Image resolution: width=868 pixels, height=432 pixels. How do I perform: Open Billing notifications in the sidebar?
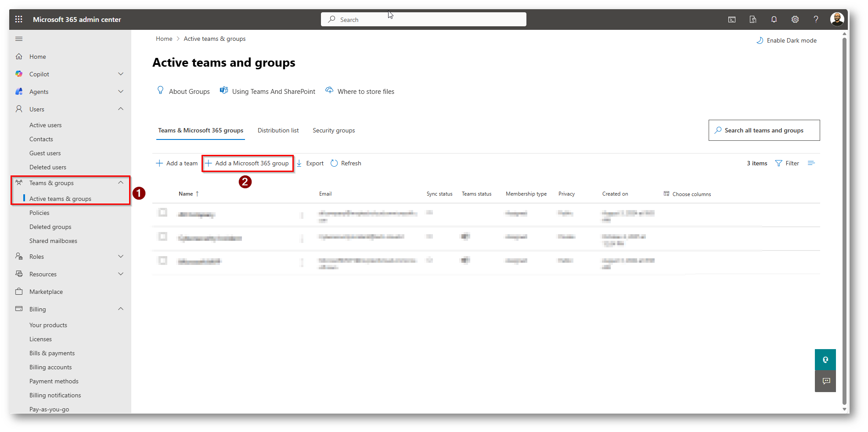[55, 395]
